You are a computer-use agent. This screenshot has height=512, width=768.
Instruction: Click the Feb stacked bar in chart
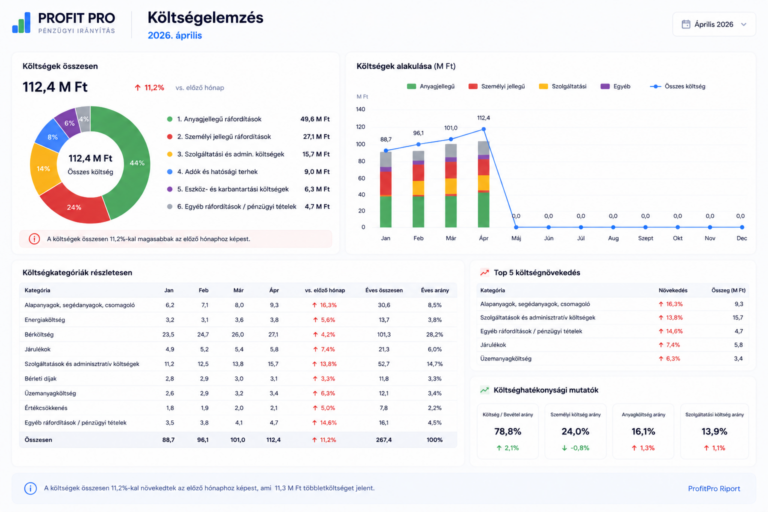(x=418, y=189)
